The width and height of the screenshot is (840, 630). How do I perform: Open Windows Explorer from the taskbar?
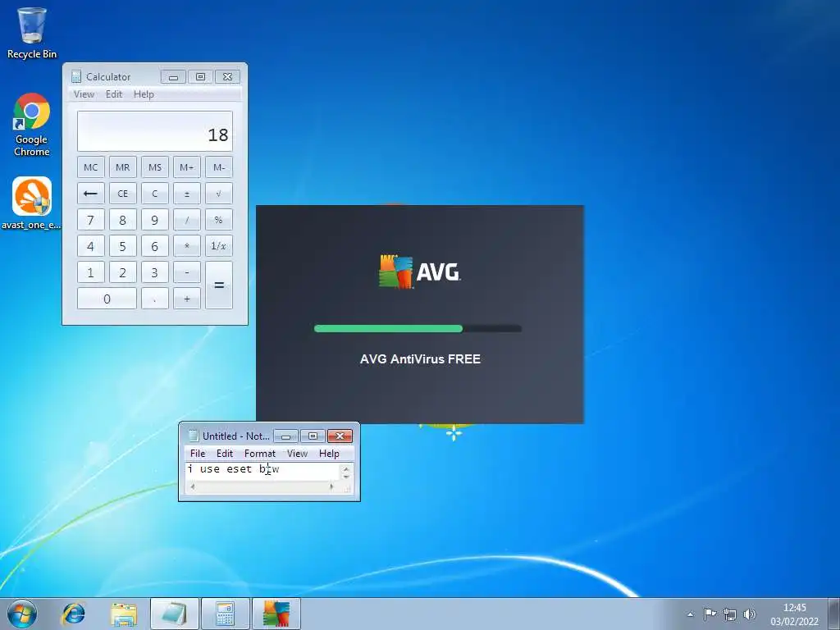124,614
